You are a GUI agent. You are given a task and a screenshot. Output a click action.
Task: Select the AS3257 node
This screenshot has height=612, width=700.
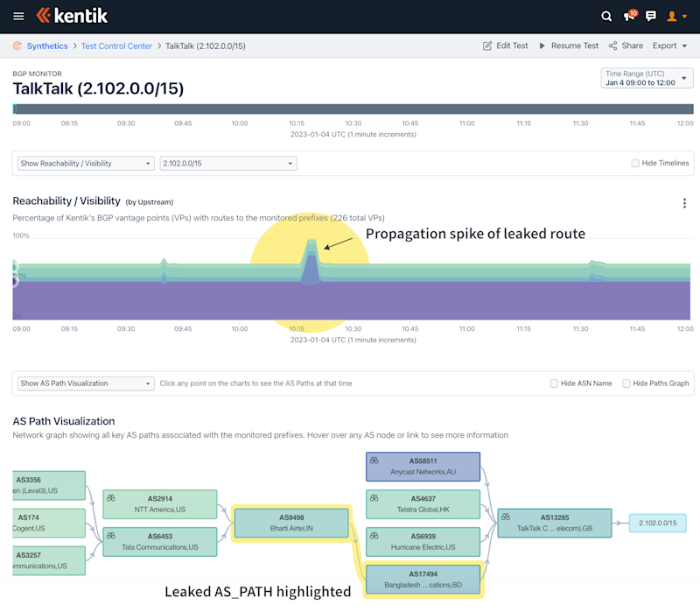pyautogui.click(x=49, y=560)
